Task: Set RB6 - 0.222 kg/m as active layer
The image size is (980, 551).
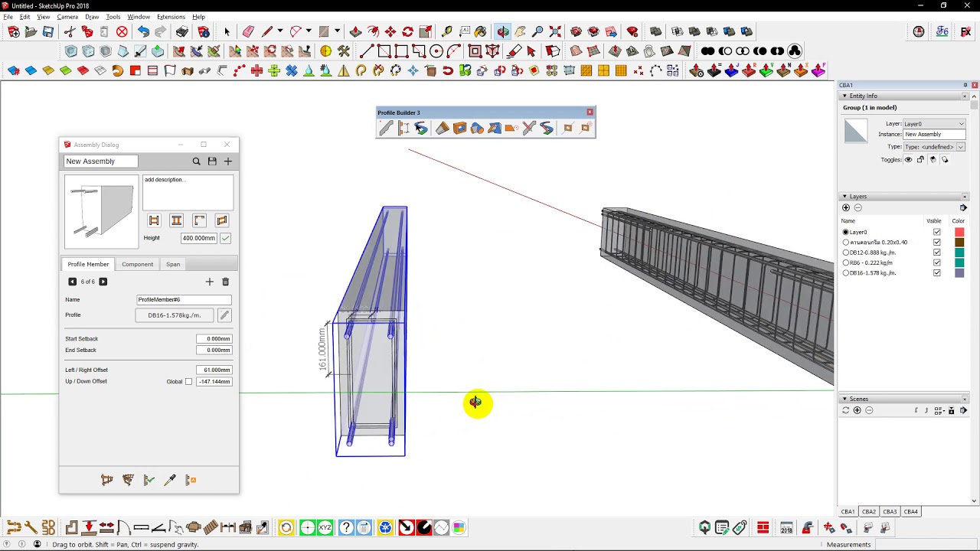Action: (x=846, y=262)
